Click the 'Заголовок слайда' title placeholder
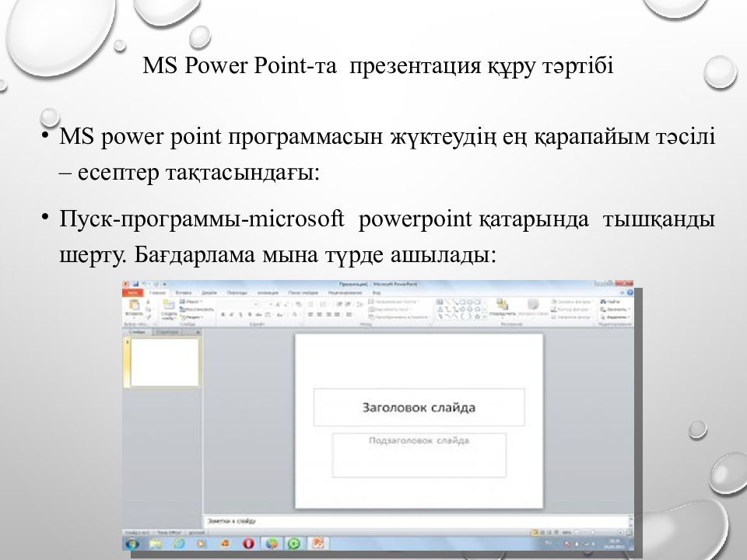The width and height of the screenshot is (747, 560). (x=419, y=407)
